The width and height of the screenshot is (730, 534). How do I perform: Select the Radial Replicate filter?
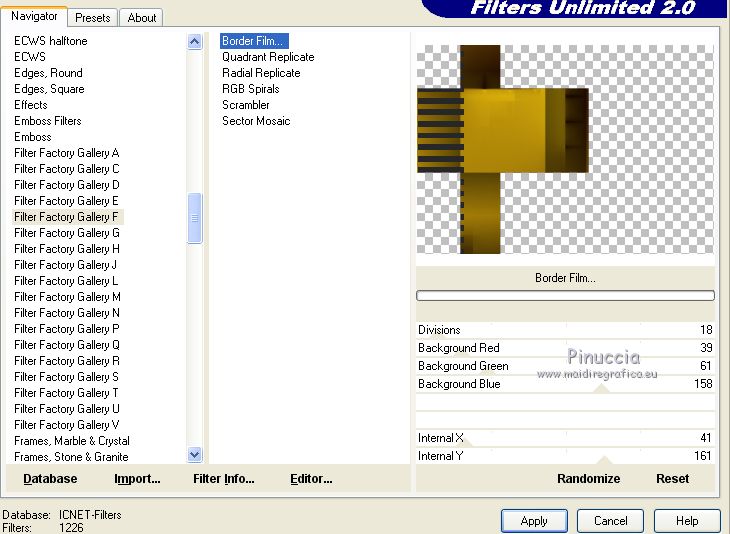(x=261, y=73)
